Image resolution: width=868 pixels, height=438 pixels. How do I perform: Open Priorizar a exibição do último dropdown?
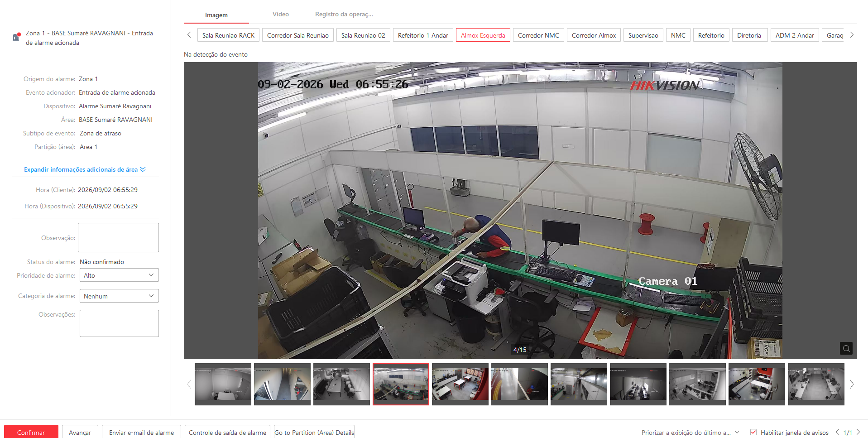coord(690,433)
